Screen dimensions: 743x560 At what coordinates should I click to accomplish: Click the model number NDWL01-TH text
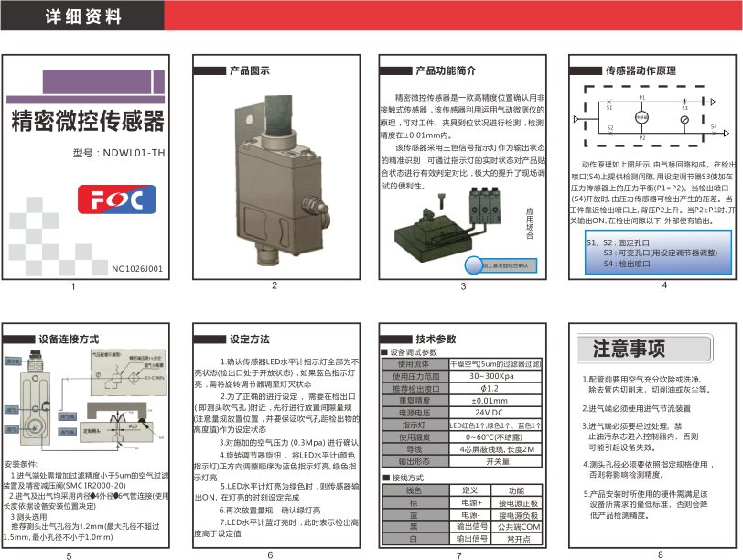click(x=119, y=153)
